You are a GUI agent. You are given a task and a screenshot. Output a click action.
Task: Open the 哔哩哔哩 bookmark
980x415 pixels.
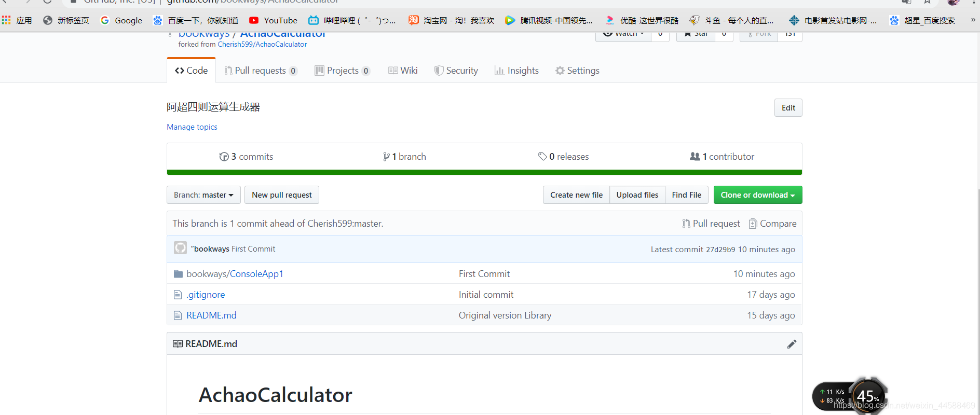tap(352, 20)
